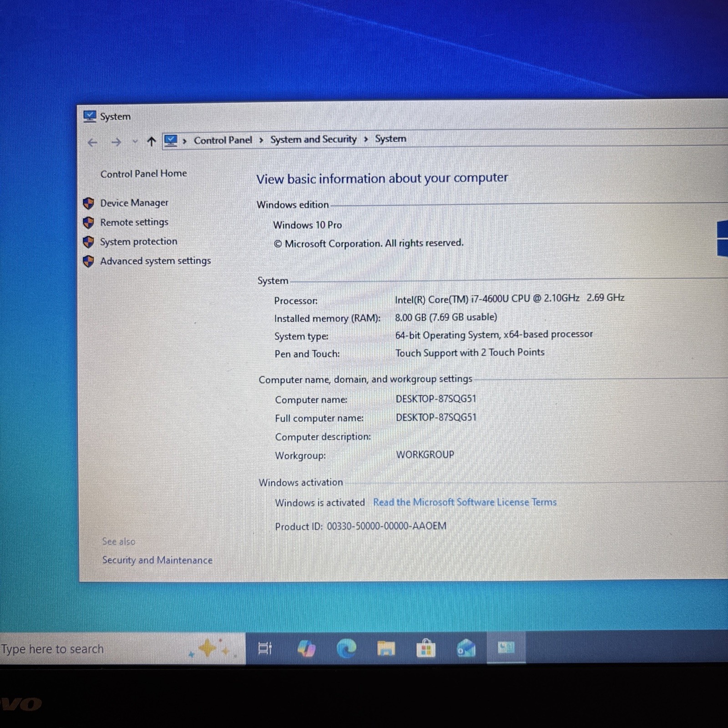Select Full computer name value DESKTOP-87SQG51

click(436, 418)
